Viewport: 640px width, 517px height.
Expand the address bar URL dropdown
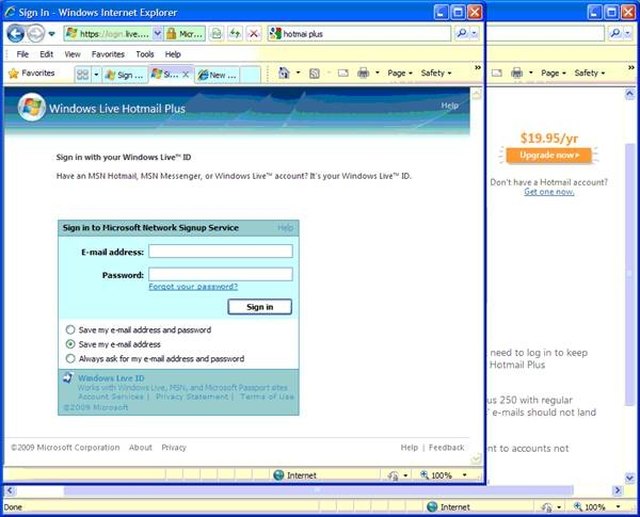tap(157, 34)
